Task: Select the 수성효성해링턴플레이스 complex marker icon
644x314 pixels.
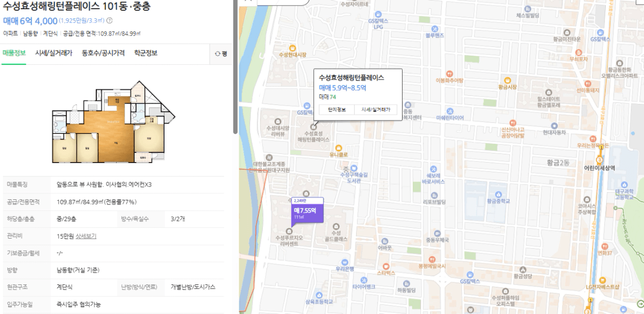Action: coord(313,125)
